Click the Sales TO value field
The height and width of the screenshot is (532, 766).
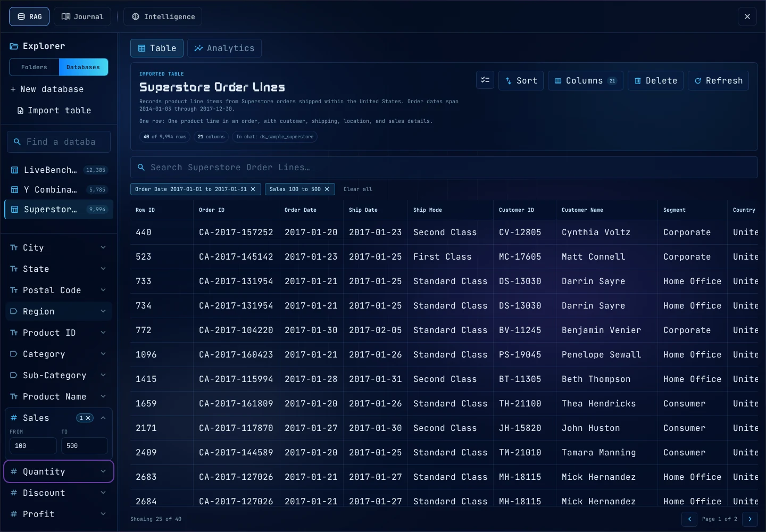[85, 446]
